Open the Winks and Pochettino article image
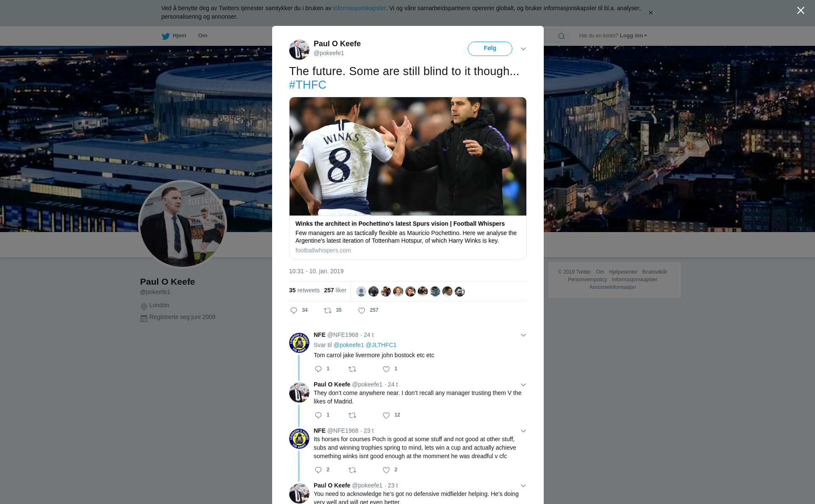Screen dimensions: 815x504 (x=408, y=157)
